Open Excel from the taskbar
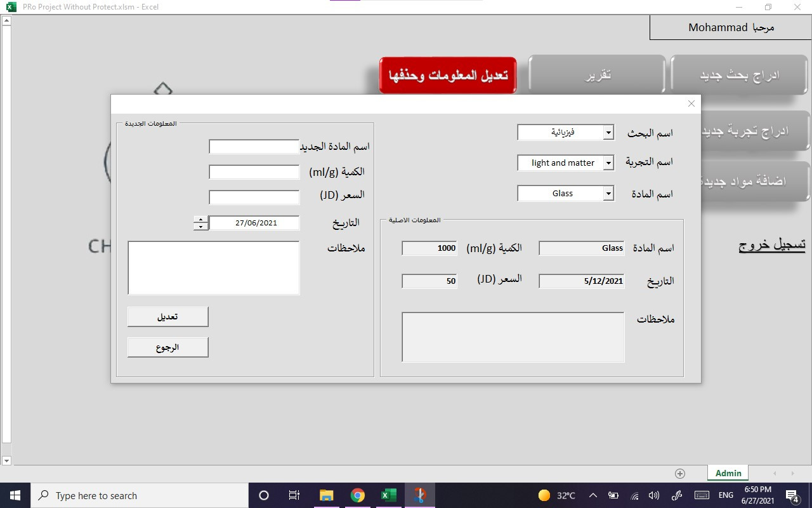The height and width of the screenshot is (508, 812). [x=389, y=495]
